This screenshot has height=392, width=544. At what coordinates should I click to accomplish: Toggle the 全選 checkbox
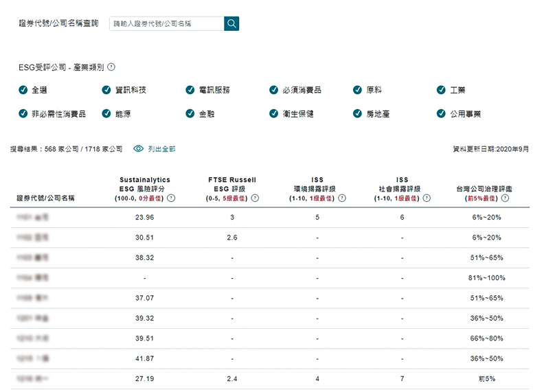pyautogui.click(x=23, y=90)
